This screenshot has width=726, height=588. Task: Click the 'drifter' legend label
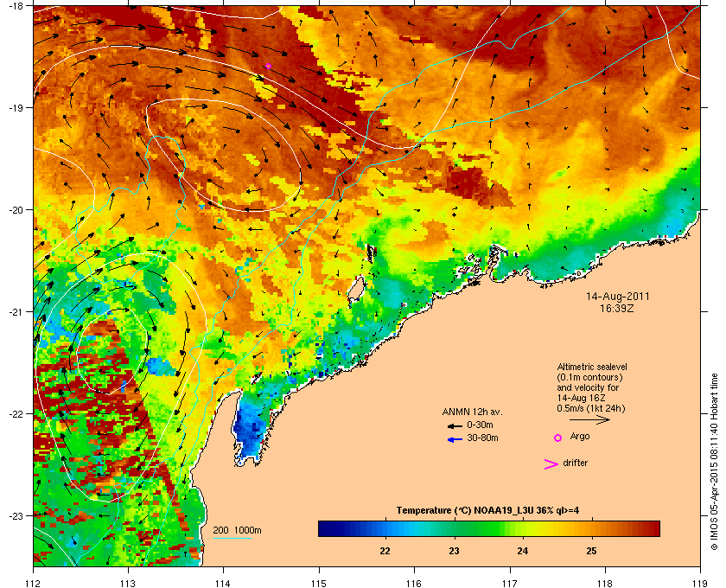[576, 463]
